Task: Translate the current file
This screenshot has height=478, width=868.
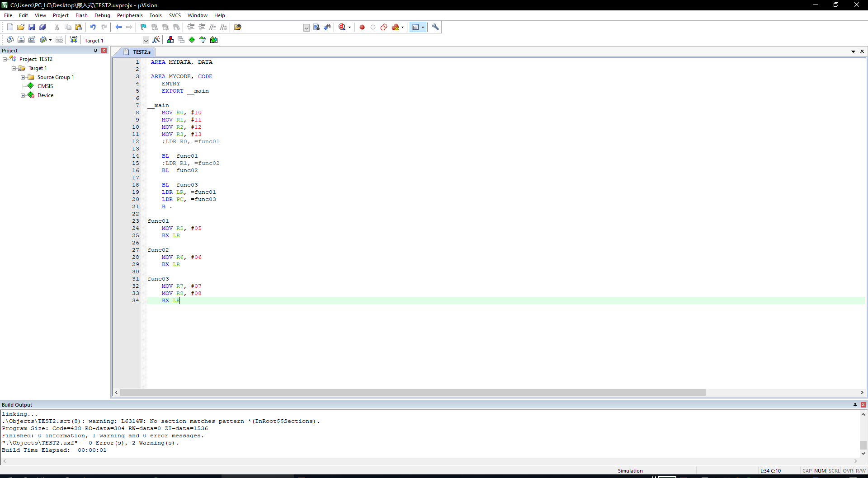Action: coord(10,40)
